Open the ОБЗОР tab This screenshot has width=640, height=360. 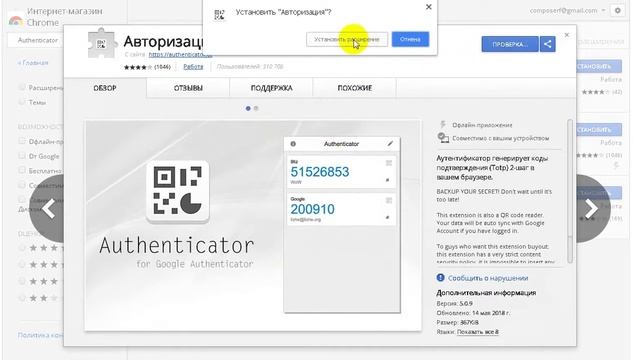(x=105, y=88)
